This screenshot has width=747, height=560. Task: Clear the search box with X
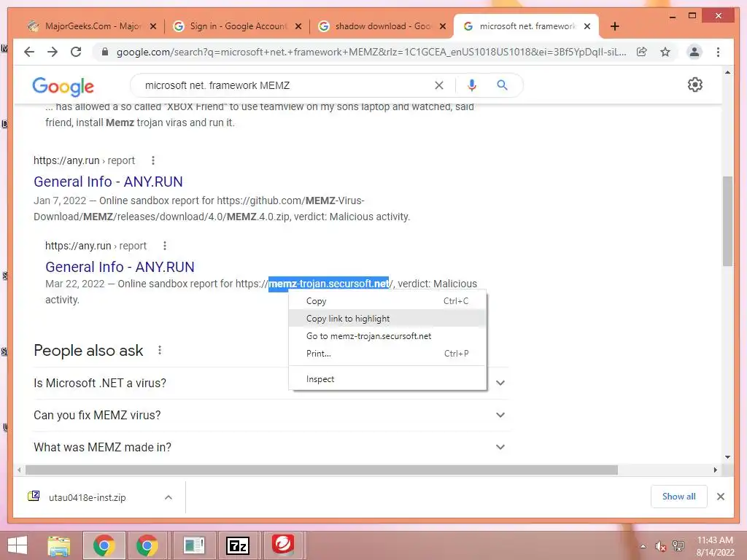point(438,85)
